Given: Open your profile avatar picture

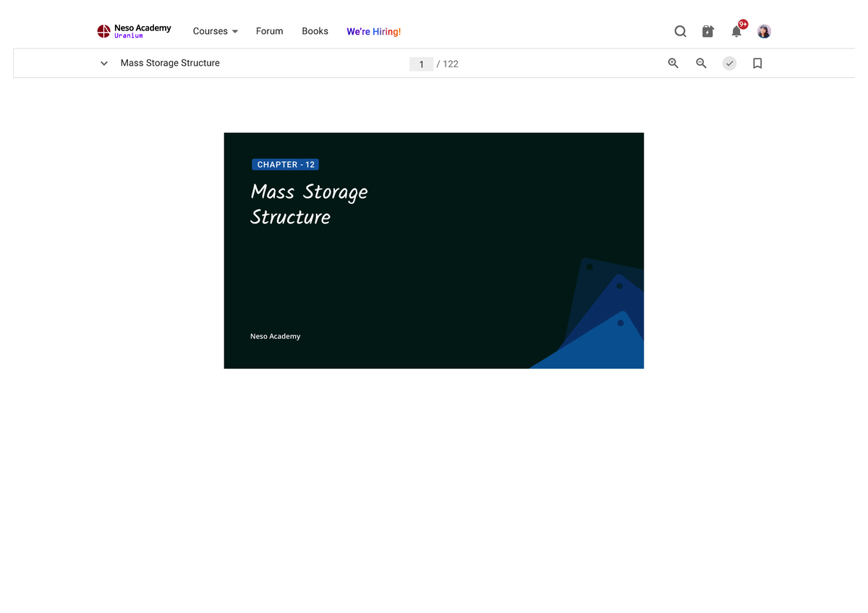Looking at the screenshot, I should tap(764, 31).
